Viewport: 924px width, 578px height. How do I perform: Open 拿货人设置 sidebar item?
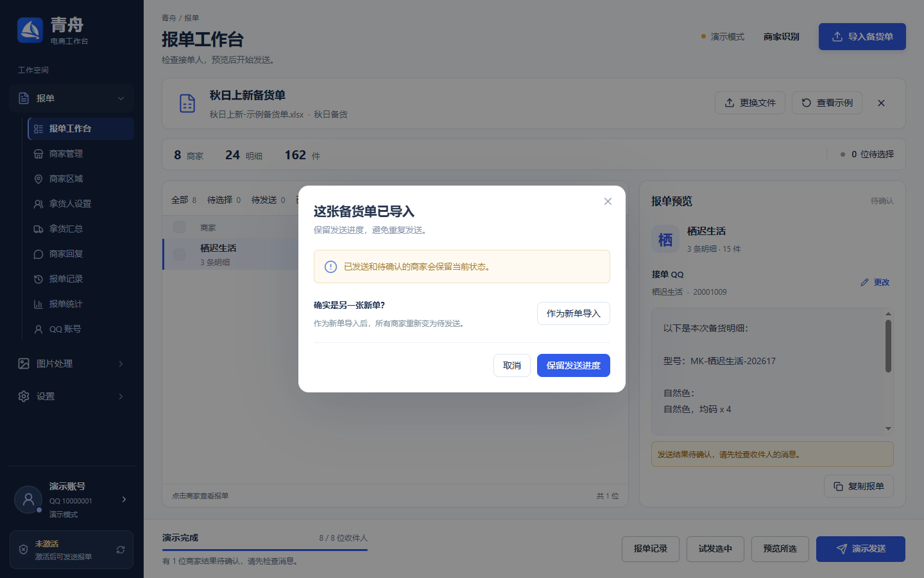coord(81,204)
